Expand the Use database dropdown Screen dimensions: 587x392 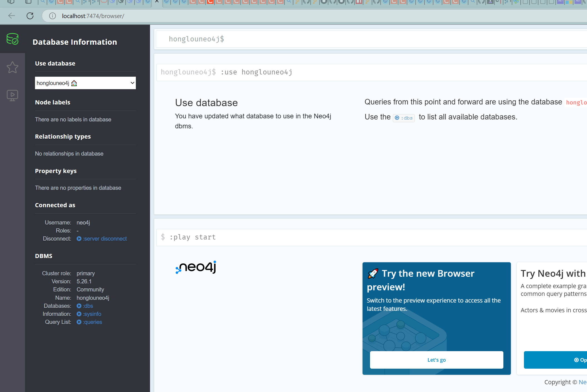coord(85,83)
